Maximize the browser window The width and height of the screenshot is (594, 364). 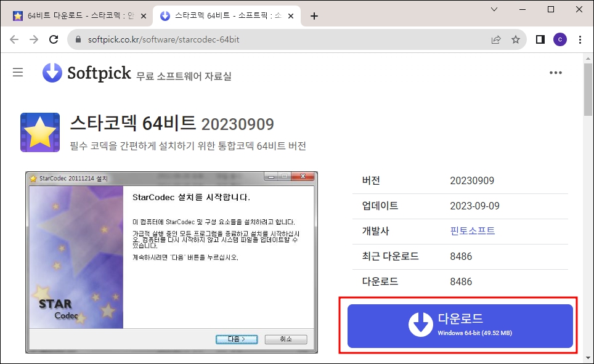click(551, 9)
